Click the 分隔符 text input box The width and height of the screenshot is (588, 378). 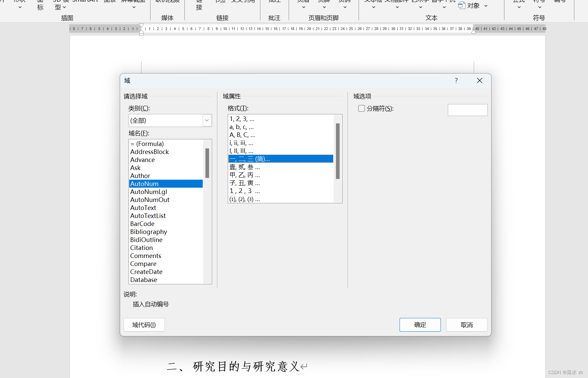coord(467,110)
